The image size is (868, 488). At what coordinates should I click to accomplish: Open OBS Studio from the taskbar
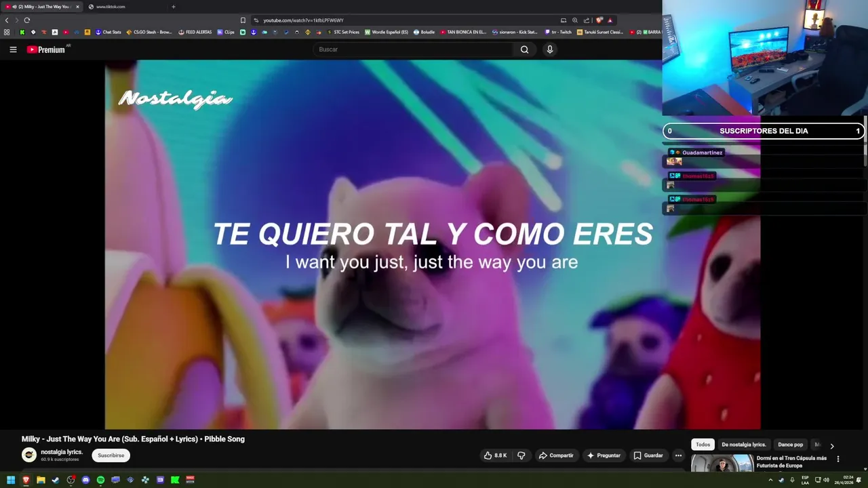pyautogui.click(x=71, y=480)
